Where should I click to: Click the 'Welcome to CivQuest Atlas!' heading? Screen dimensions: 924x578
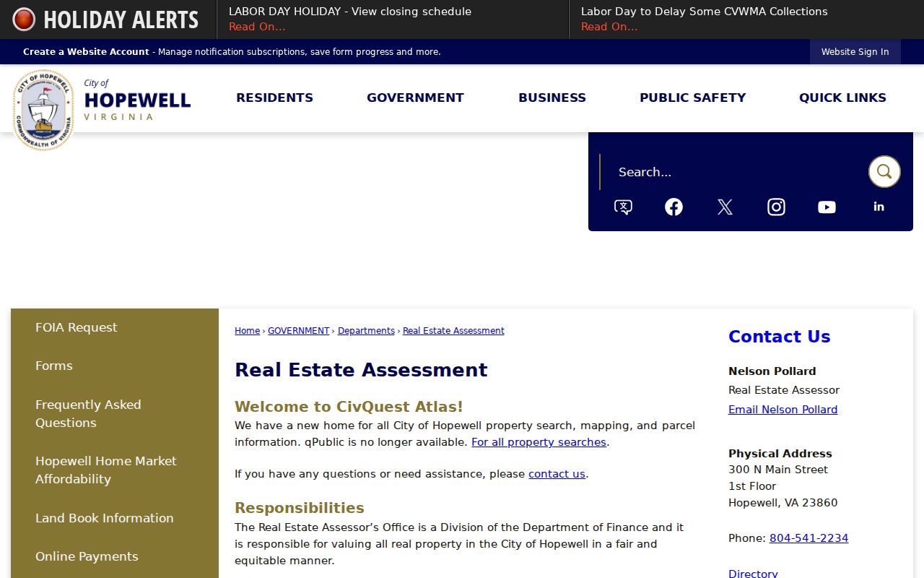(349, 407)
